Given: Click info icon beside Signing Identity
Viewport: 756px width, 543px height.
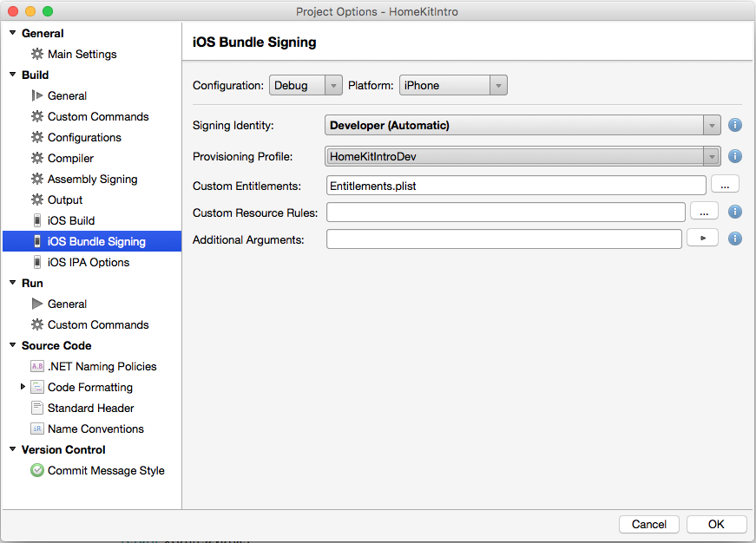Looking at the screenshot, I should click(734, 125).
